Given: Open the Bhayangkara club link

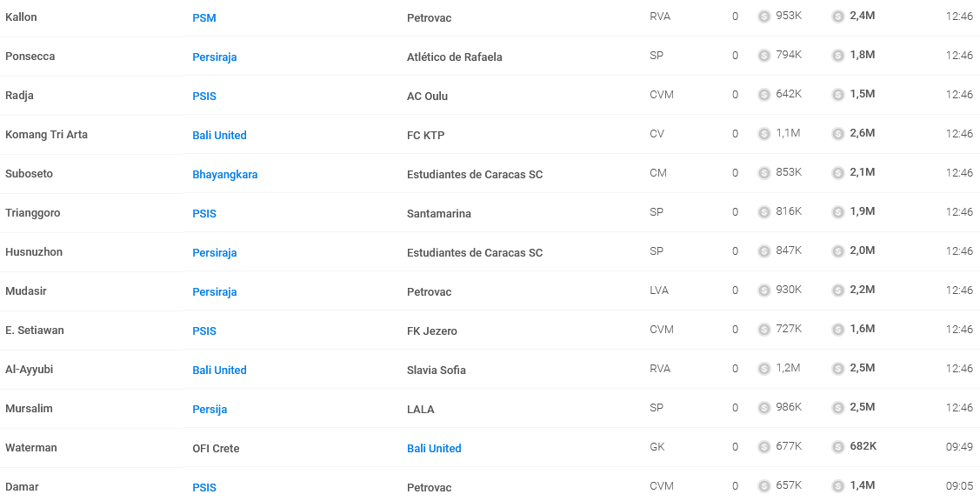Looking at the screenshot, I should pyautogui.click(x=225, y=175).
